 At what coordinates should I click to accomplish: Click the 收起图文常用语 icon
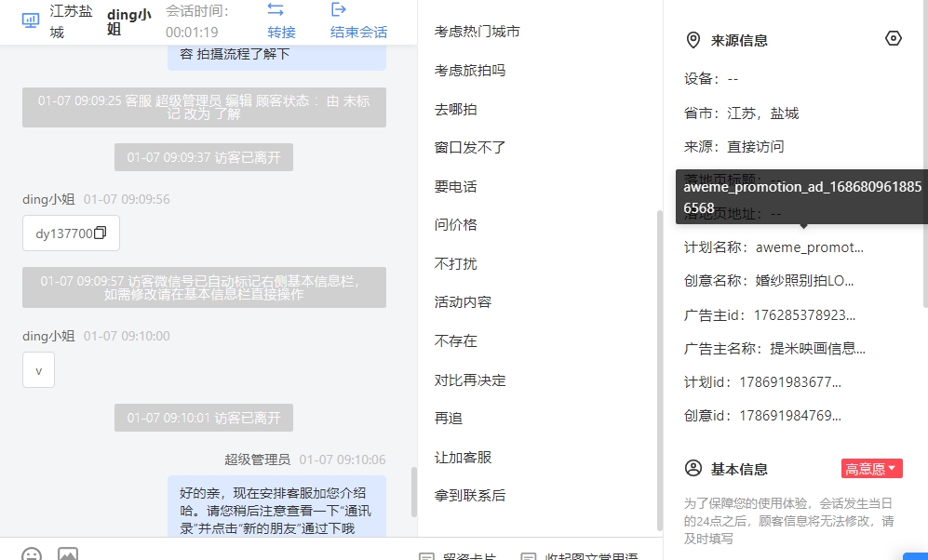tap(529, 556)
